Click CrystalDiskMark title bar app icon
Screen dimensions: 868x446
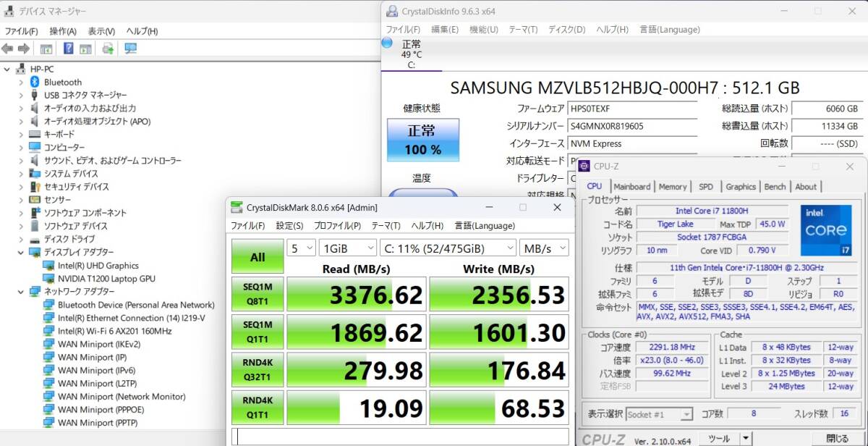237,207
